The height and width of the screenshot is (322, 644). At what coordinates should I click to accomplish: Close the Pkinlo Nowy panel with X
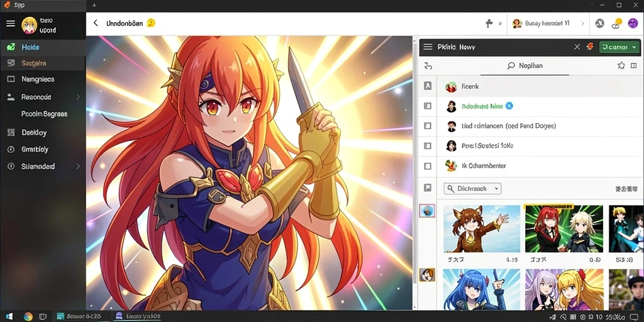(x=577, y=47)
